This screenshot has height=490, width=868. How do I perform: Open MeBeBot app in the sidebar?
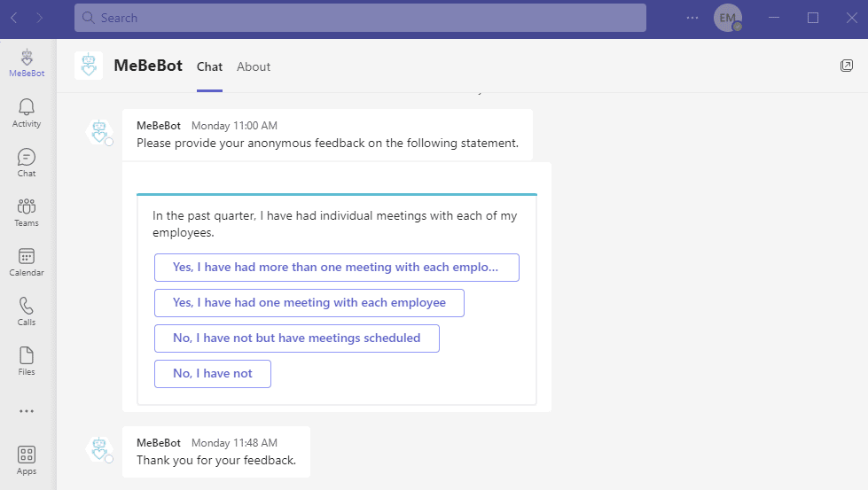click(27, 63)
